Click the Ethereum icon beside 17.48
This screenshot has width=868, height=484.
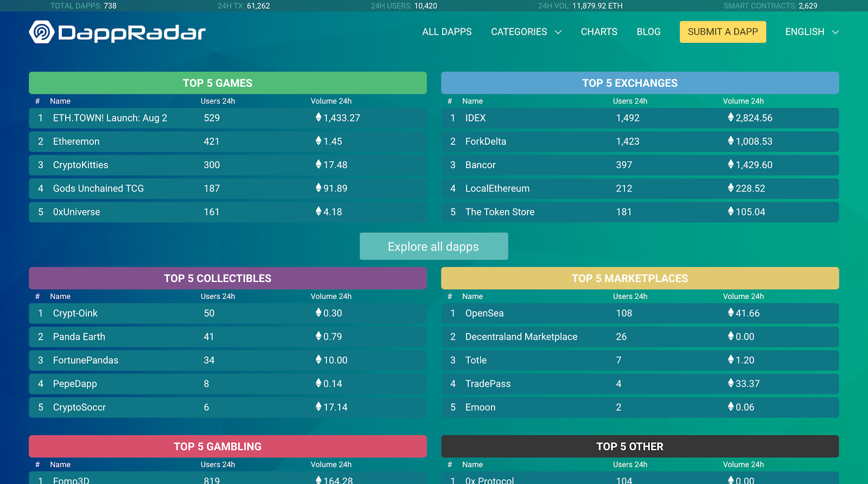point(318,164)
